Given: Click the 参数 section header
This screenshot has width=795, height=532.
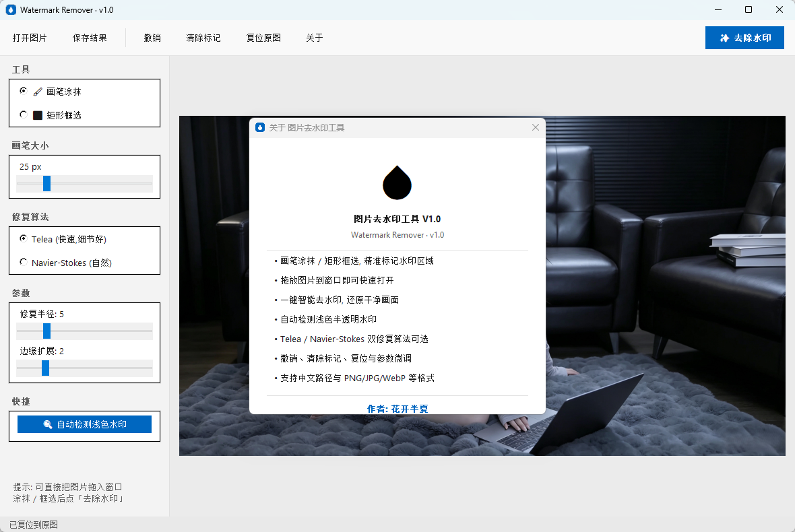Looking at the screenshot, I should tap(21, 293).
